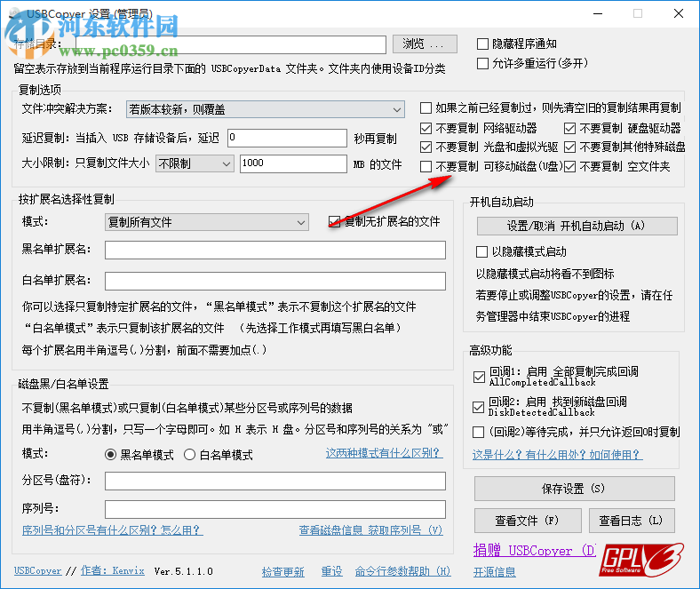
Task: Click the 黑名单扩展名 input field
Action: point(275,250)
